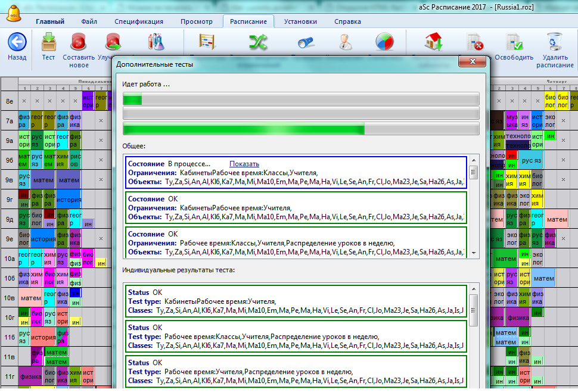Run the Тест toolbar icon
578x392 pixels.
tap(48, 42)
